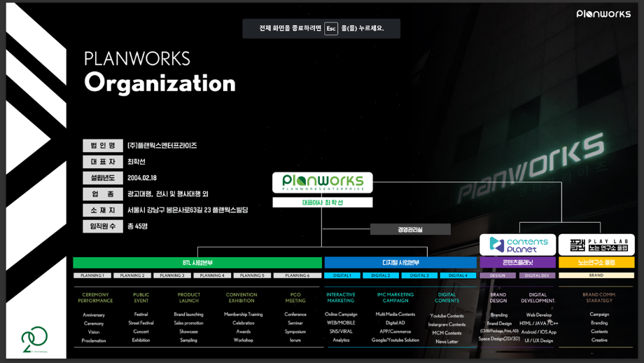The height and width of the screenshot is (363, 644).
Task: Click the Play Lab logo box
Action: click(x=596, y=245)
